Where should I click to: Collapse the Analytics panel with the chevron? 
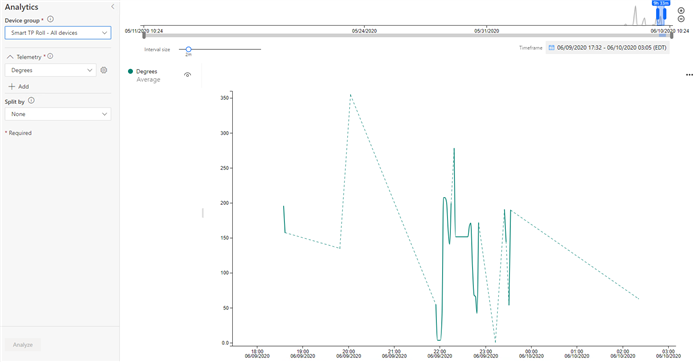point(112,6)
